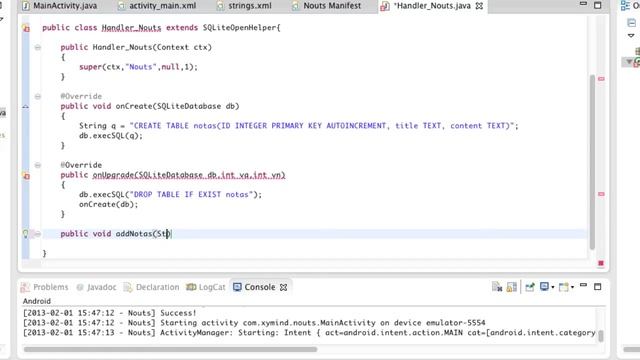Collapse the Handler_Nouts constructor fold
This screenshot has height=360, width=640.
pos(38,47)
